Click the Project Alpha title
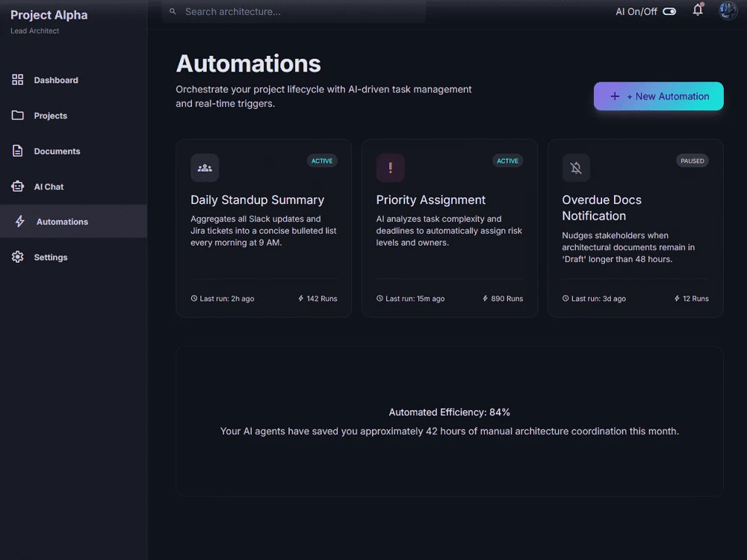The image size is (747, 560). click(x=49, y=15)
